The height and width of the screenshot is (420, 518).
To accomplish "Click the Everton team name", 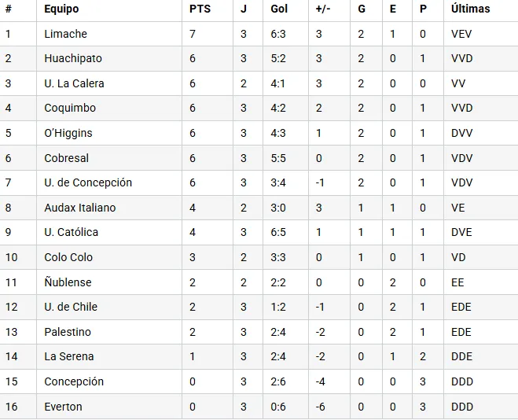I will point(63,407).
